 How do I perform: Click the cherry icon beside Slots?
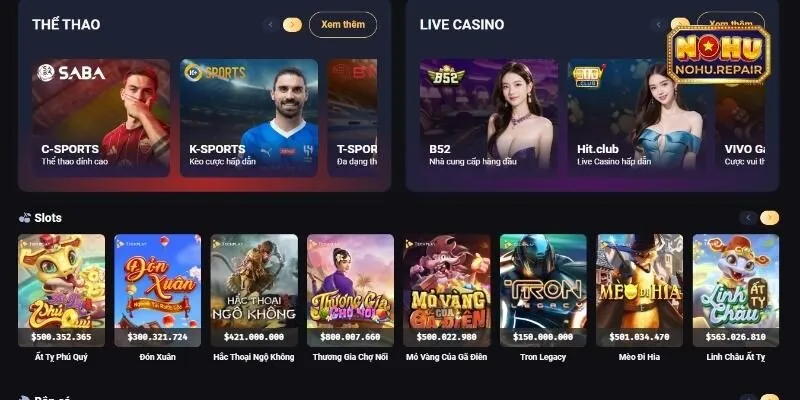click(24, 218)
